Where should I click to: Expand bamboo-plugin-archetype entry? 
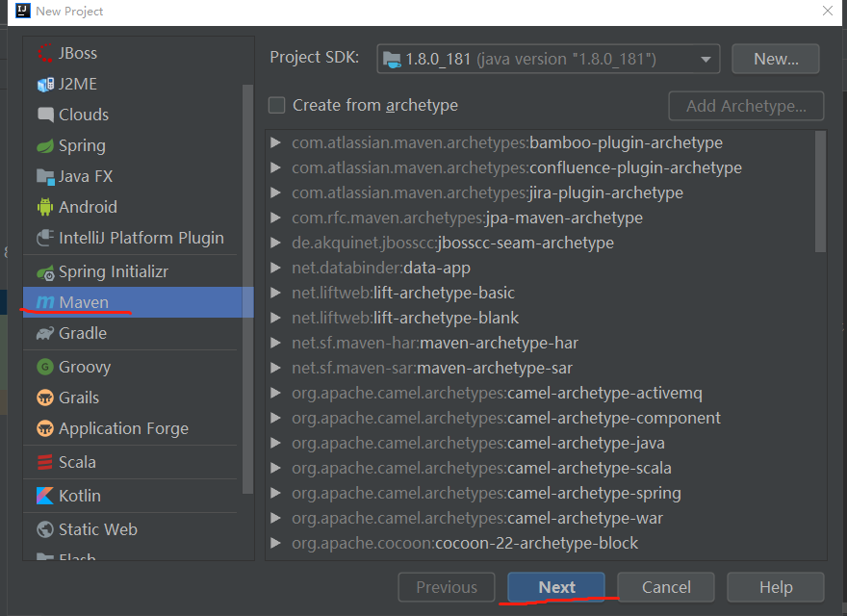275,142
